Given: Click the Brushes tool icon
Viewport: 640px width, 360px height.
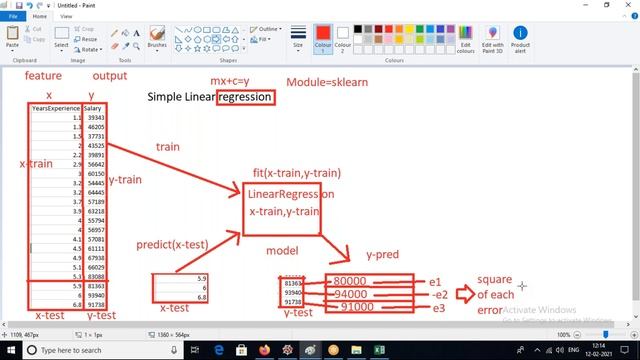Looking at the screenshot, I should [157, 33].
